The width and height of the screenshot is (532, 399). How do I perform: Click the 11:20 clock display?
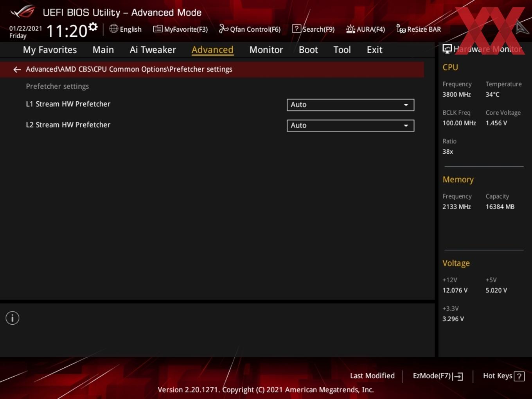[x=66, y=31]
